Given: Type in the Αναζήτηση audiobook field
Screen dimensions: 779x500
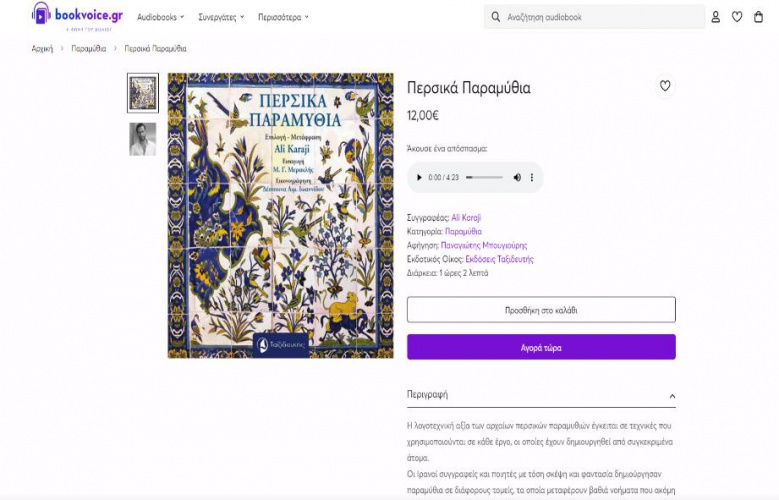Looking at the screenshot, I should tap(600, 17).
